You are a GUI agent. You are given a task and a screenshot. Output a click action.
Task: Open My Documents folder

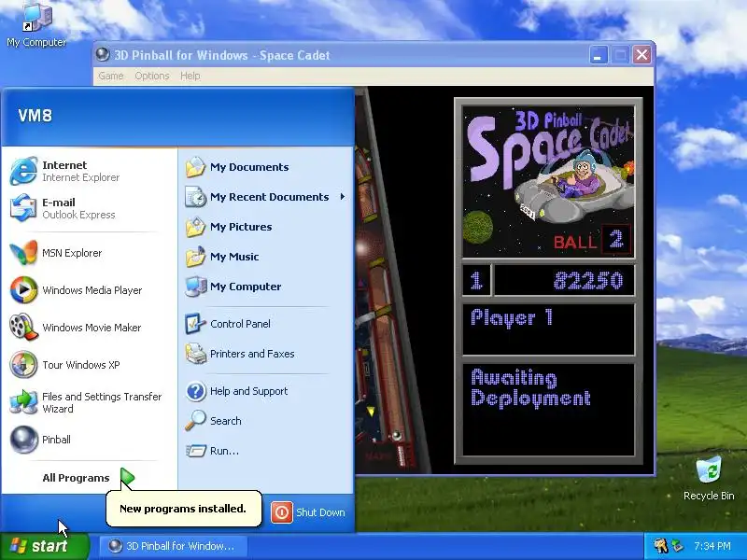point(266,167)
